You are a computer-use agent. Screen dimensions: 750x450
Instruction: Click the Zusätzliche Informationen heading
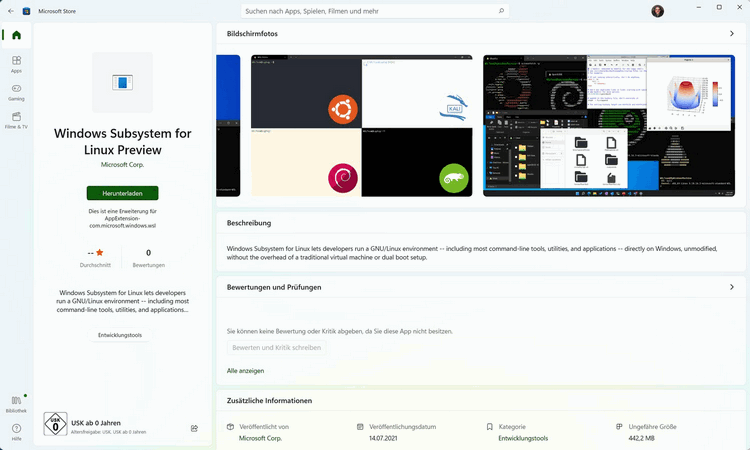tap(269, 401)
